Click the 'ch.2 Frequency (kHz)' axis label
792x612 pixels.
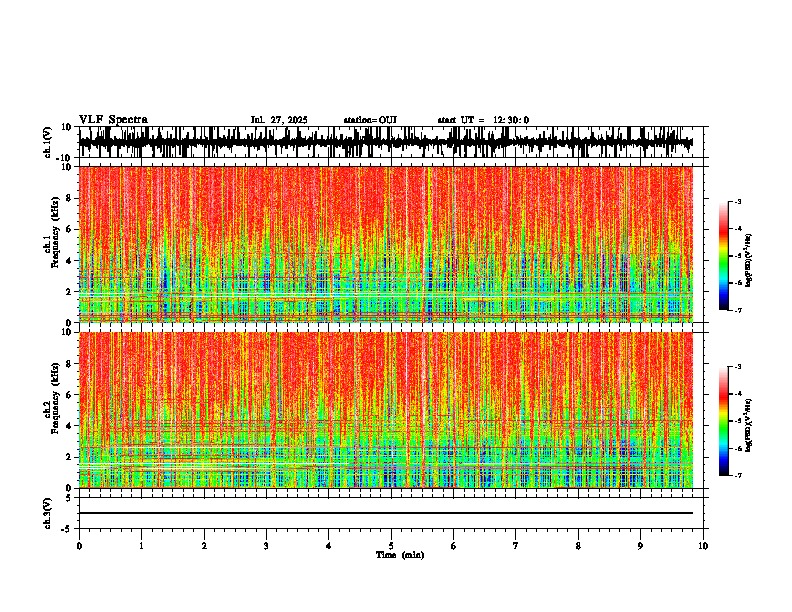[51, 398]
